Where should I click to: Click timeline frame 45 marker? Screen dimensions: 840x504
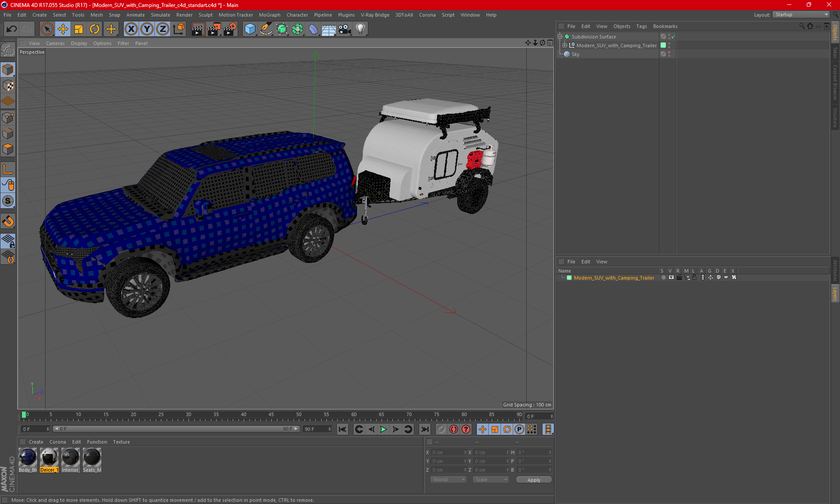coord(271,414)
